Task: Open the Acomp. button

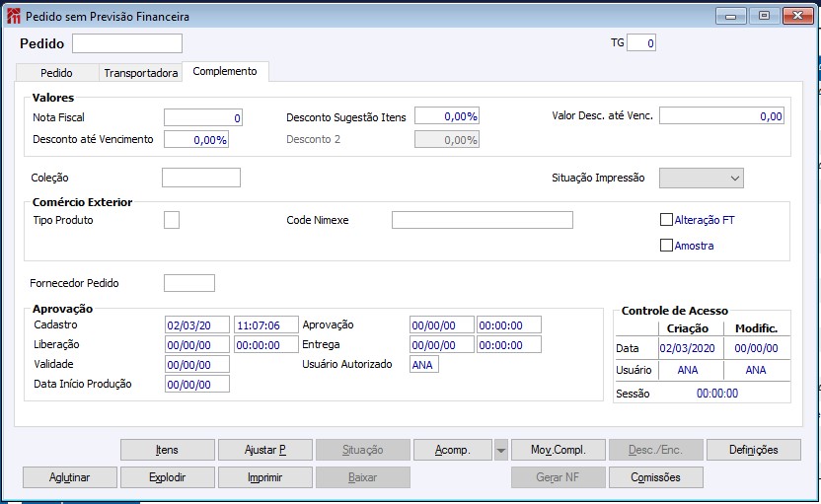Action: coord(453,450)
